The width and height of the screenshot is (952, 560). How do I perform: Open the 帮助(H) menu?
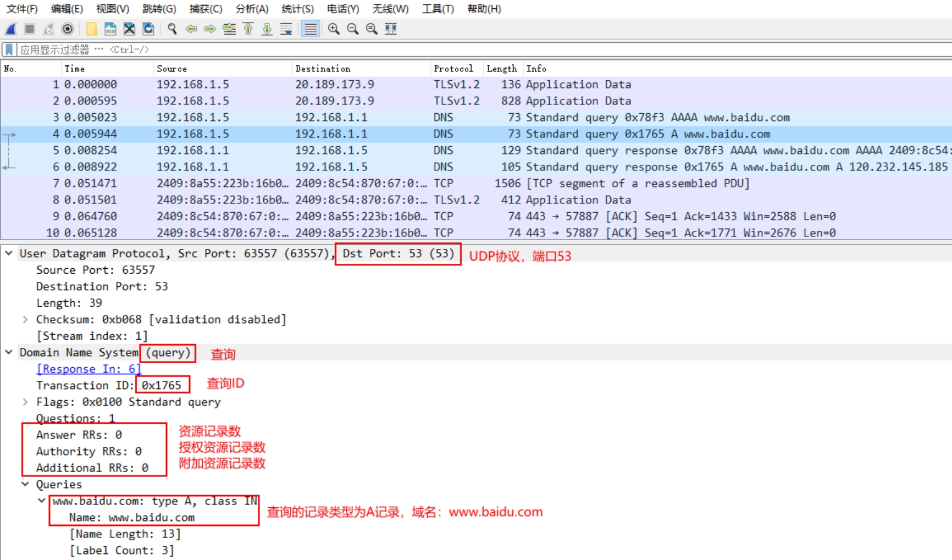point(484,9)
